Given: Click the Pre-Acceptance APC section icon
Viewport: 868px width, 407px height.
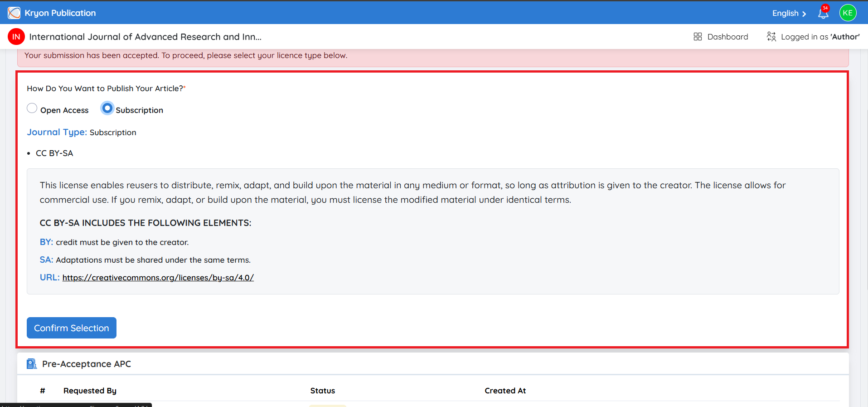Looking at the screenshot, I should coord(31,364).
